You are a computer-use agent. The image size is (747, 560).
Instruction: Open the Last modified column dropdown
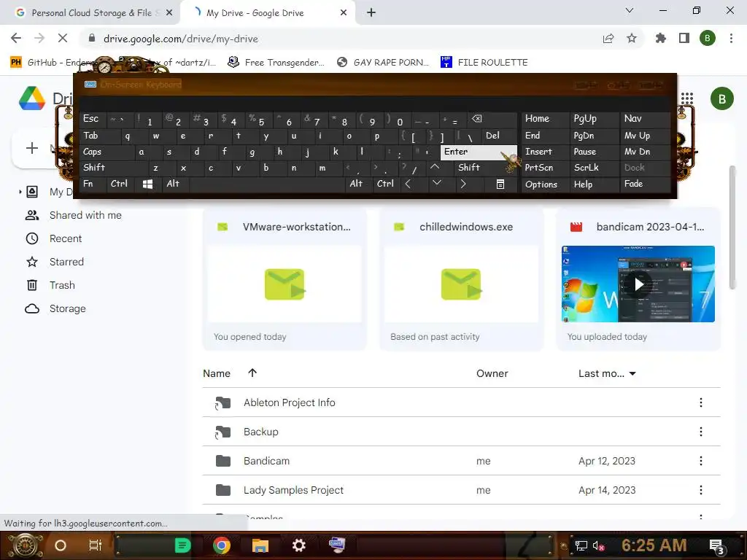[632, 374]
